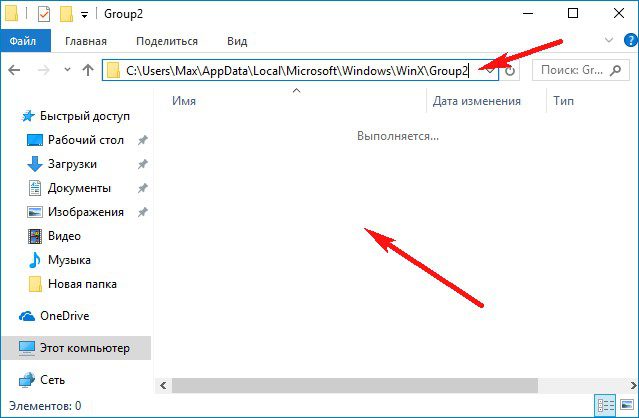Click the horizontal scrollbar left arrow

pyautogui.click(x=163, y=385)
